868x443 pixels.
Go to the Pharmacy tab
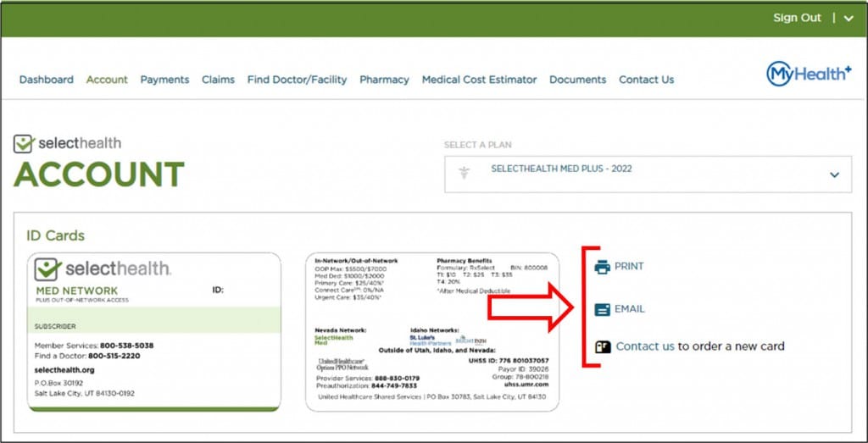point(384,80)
